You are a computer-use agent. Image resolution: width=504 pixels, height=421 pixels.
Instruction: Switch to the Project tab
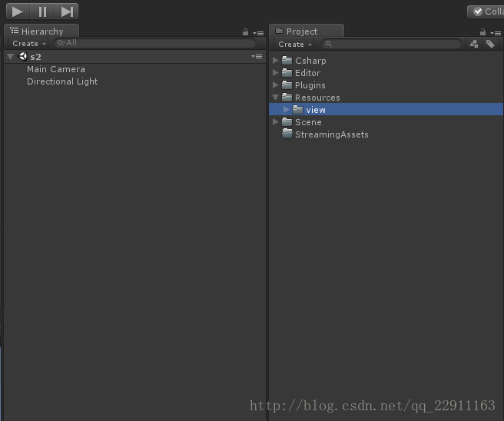tap(307, 31)
